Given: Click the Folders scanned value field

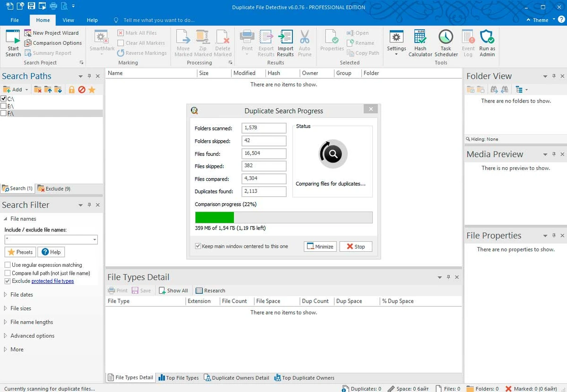Looking at the screenshot, I should click(x=264, y=128).
